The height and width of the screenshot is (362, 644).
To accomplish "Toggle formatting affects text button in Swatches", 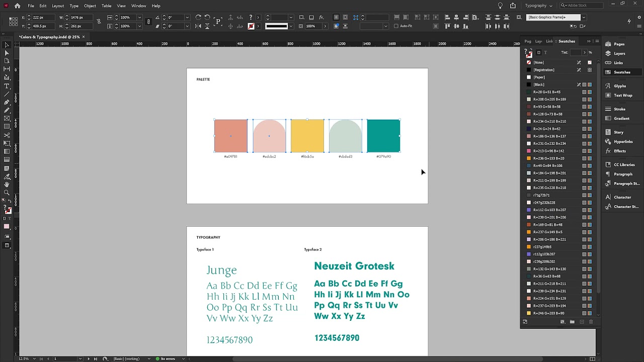I will pyautogui.click(x=544, y=52).
